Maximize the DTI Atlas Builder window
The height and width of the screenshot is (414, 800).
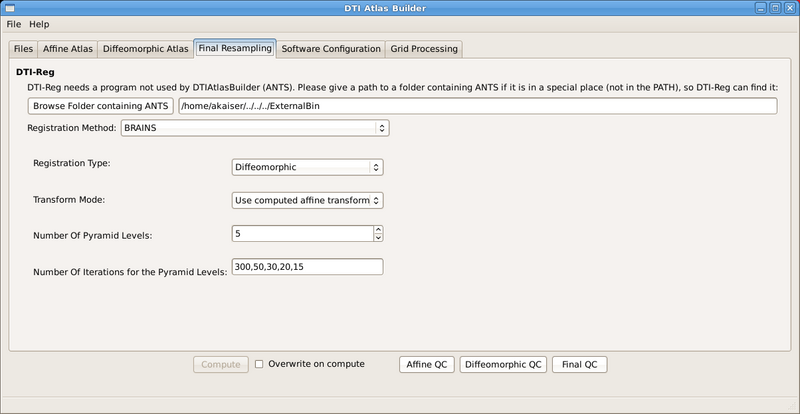[x=775, y=8]
